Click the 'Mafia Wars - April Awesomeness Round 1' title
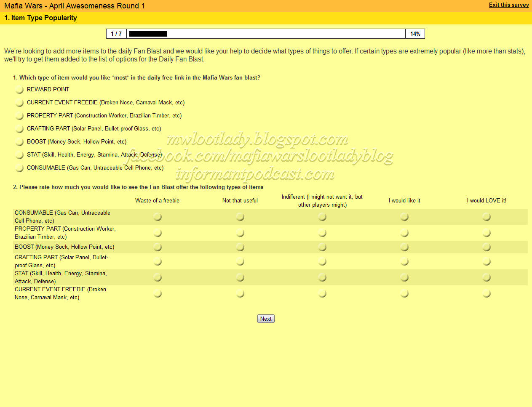The image size is (532, 407). (x=75, y=6)
